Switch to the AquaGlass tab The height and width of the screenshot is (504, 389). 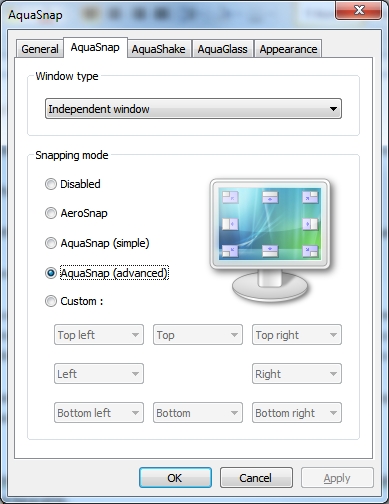point(223,49)
